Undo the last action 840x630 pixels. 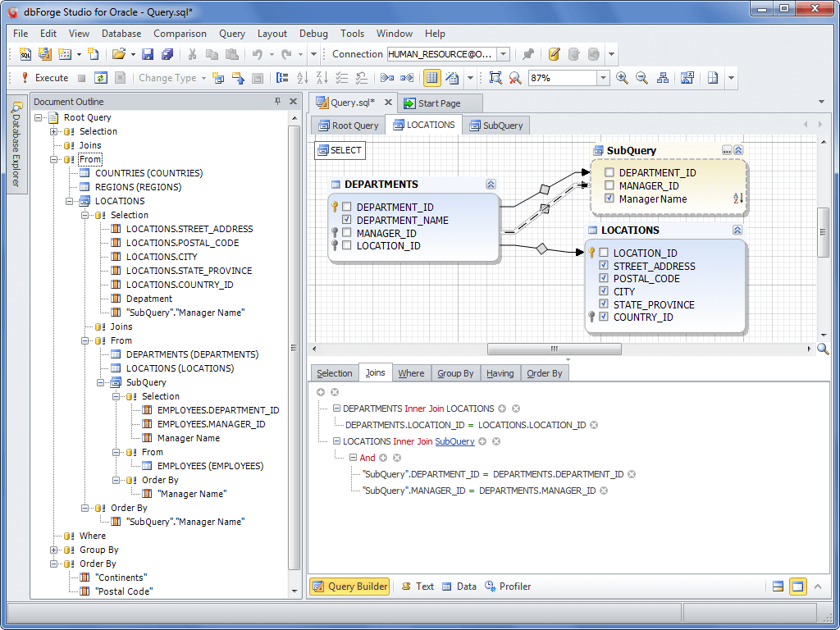point(259,52)
